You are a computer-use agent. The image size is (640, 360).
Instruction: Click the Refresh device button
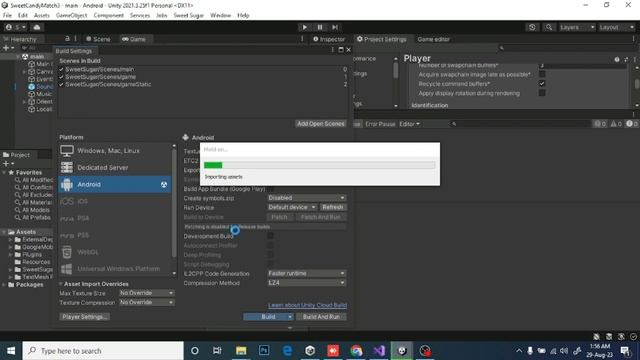(x=333, y=207)
